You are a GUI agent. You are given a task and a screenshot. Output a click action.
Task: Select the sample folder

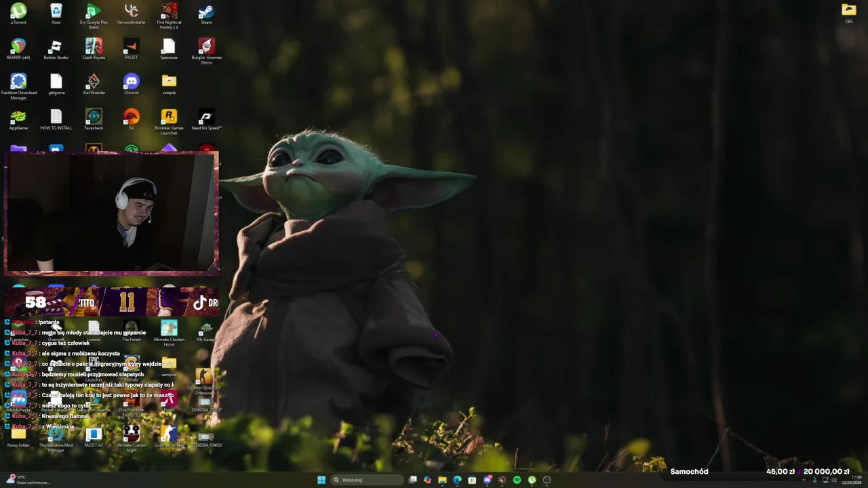click(169, 84)
